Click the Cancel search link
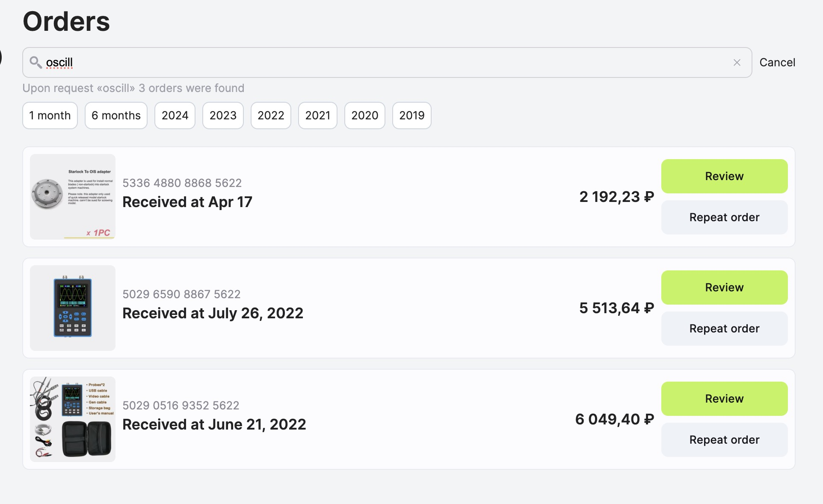This screenshot has width=823, height=504. [777, 62]
